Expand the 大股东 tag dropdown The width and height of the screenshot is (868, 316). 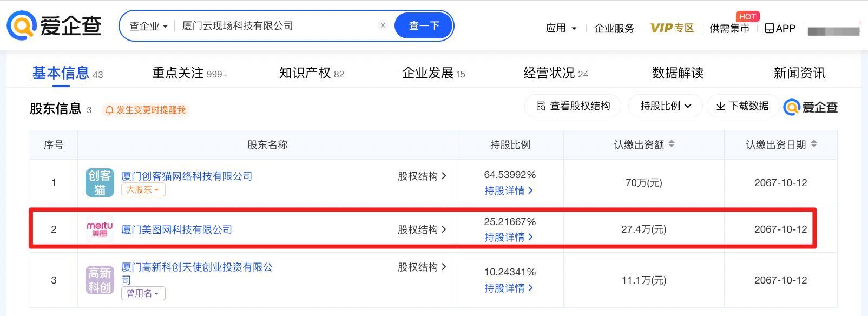pos(143,190)
